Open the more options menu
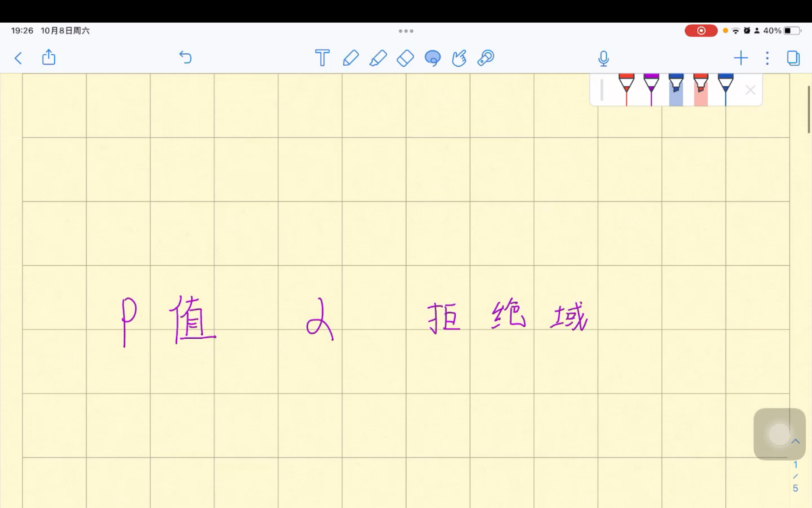 click(x=767, y=58)
